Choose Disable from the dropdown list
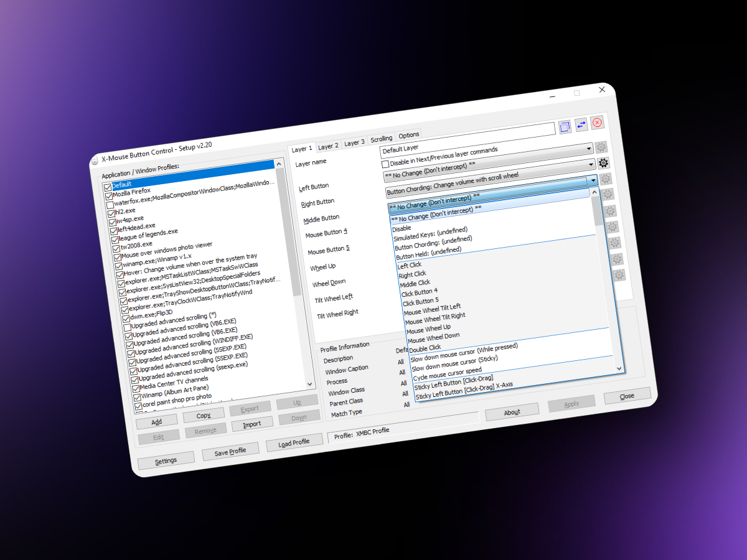 [x=402, y=228]
